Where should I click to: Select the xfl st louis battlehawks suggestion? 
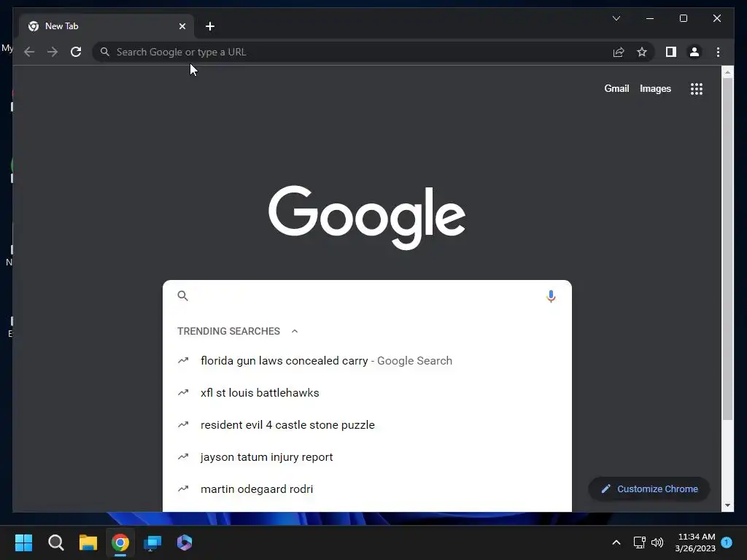pyautogui.click(x=367, y=393)
